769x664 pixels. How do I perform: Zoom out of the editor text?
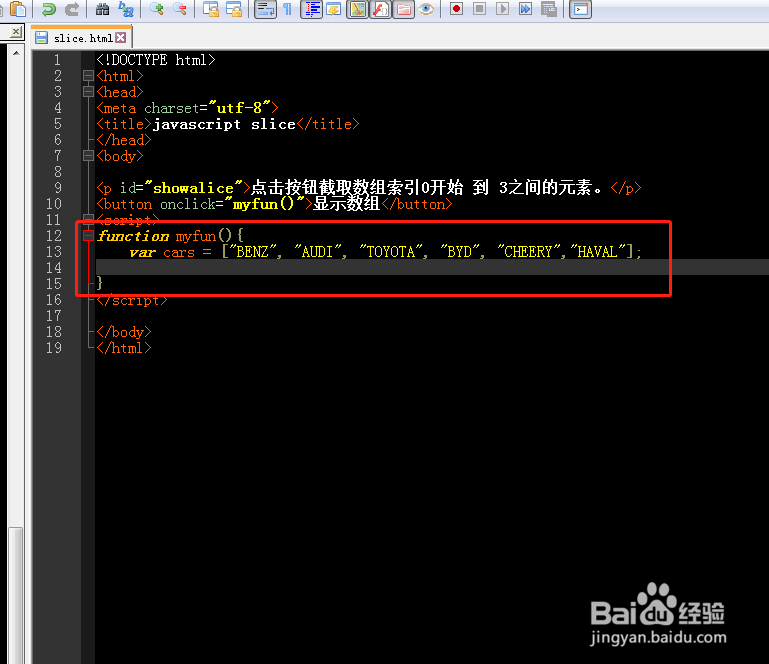(180, 9)
